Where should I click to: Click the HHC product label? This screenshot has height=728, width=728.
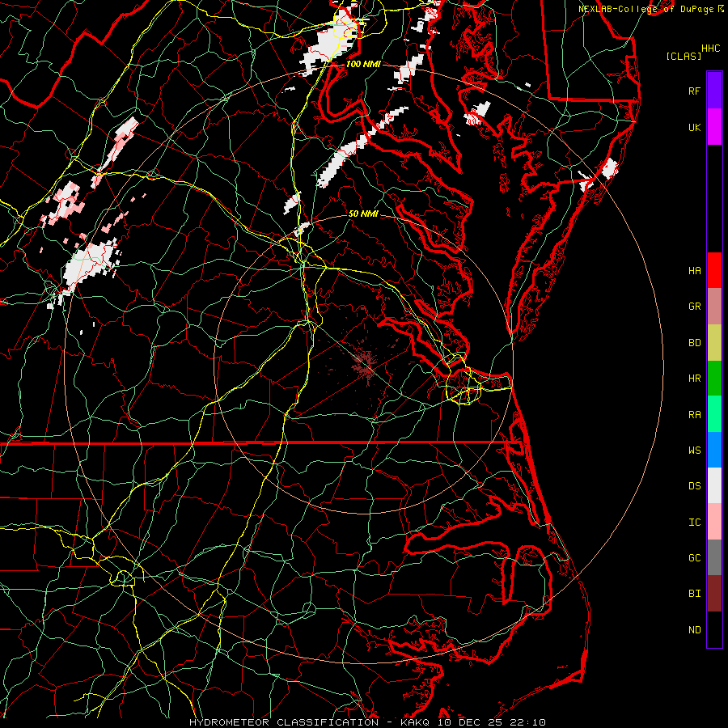click(710, 49)
